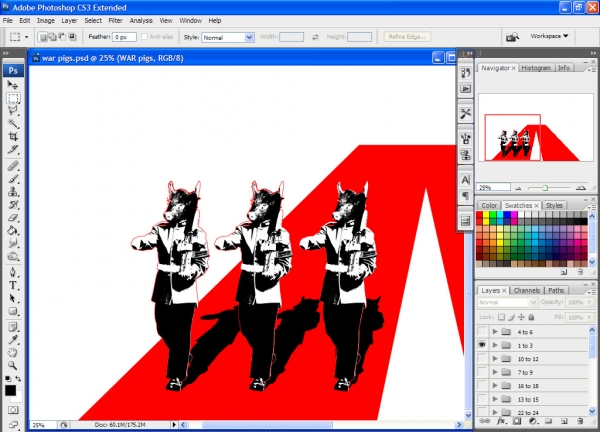This screenshot has height=432, width=600.
Task: Open the Character panel icon
Action: pyautogui.click(x=465, y=179)
